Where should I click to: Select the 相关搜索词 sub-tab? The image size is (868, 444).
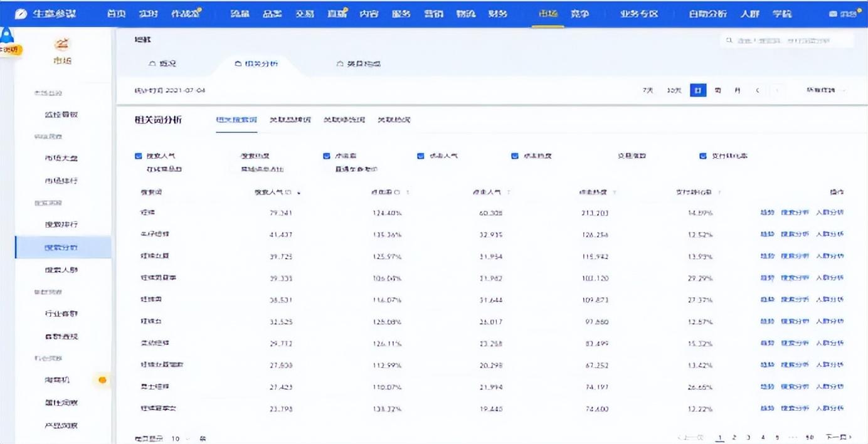(236, 120)
